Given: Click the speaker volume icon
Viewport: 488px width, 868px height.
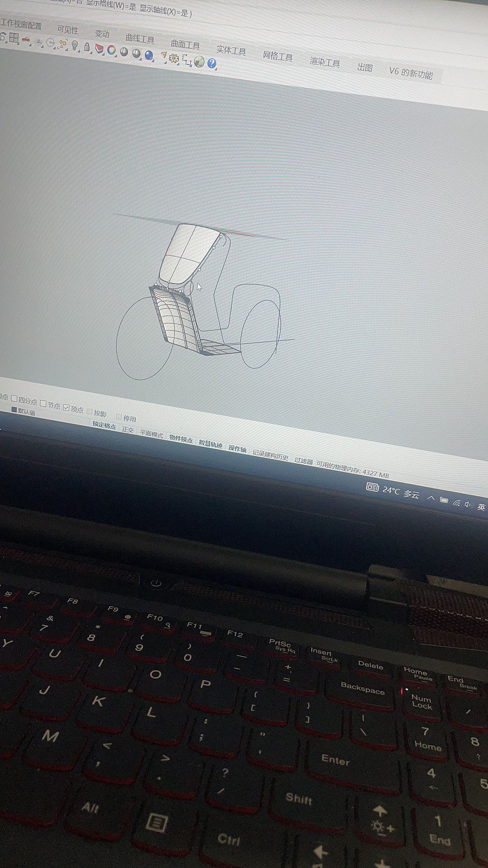Looking at the screenshot, I should [468, 505].
